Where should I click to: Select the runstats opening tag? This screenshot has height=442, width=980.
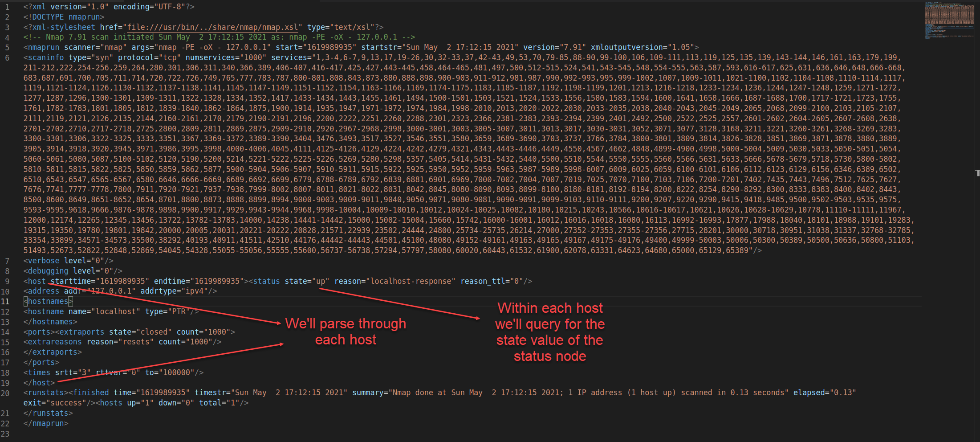pos(45,392)
